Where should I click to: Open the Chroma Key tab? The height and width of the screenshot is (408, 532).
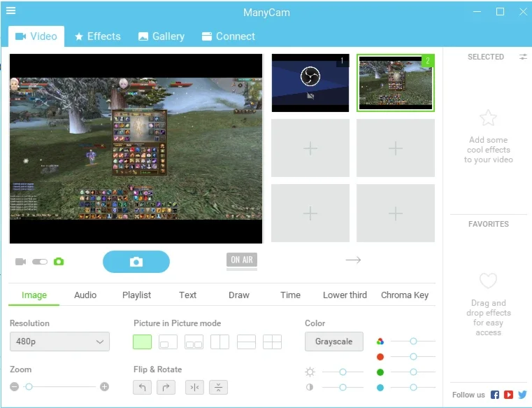coord(405,295)
